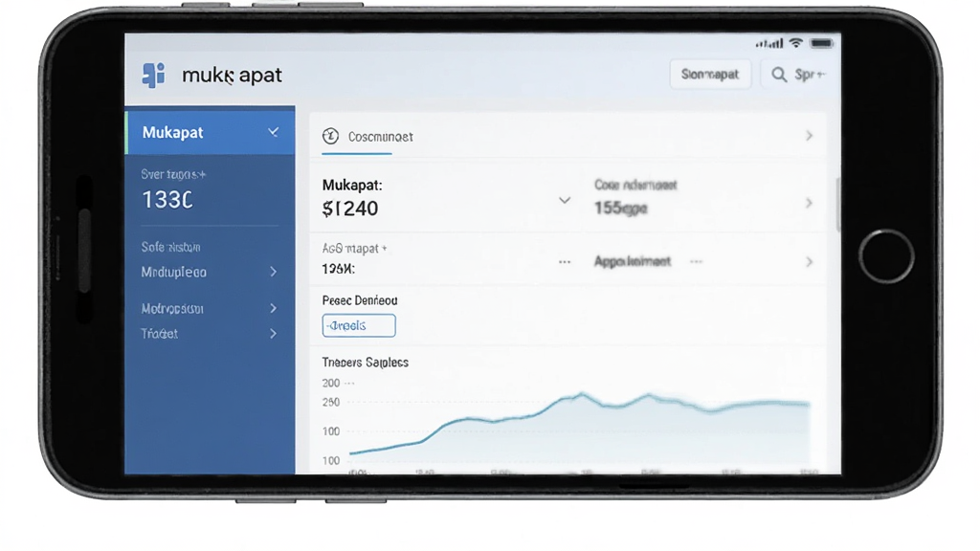Select the Mukapat item in the sidebar
The image size is (980, 551).
tap(210, 132)
